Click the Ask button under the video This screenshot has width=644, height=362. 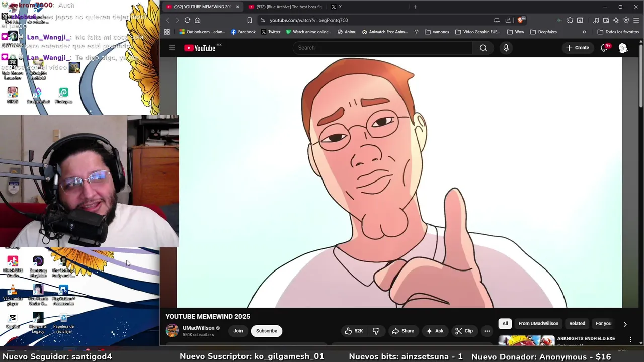tap(435, 331)
